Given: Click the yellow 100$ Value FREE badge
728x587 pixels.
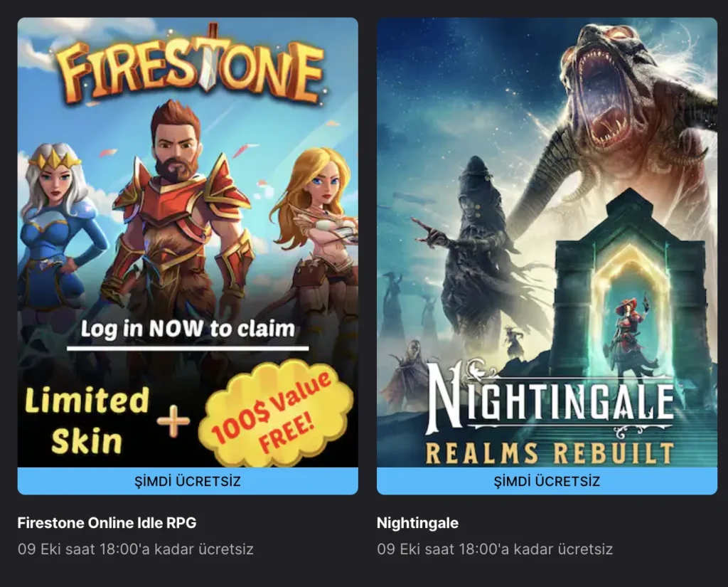Looking at the screenshot, I should [275, 413].
